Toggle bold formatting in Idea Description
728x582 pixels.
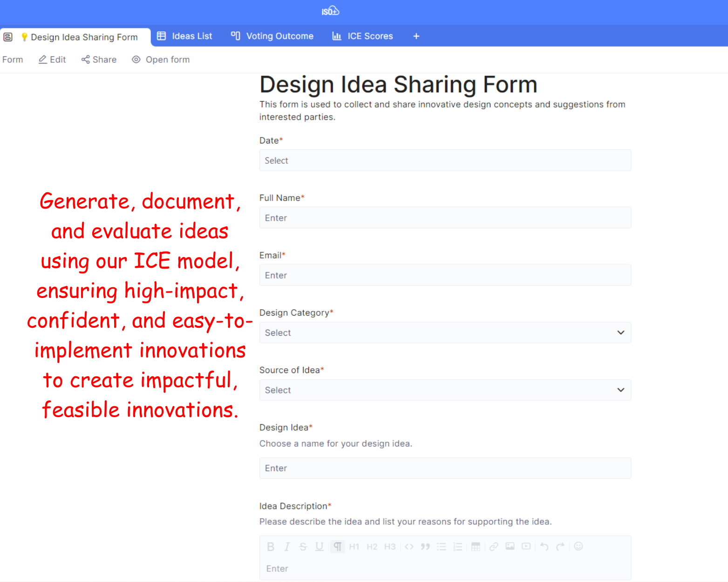pyautogui.click(x=271, y=547)
